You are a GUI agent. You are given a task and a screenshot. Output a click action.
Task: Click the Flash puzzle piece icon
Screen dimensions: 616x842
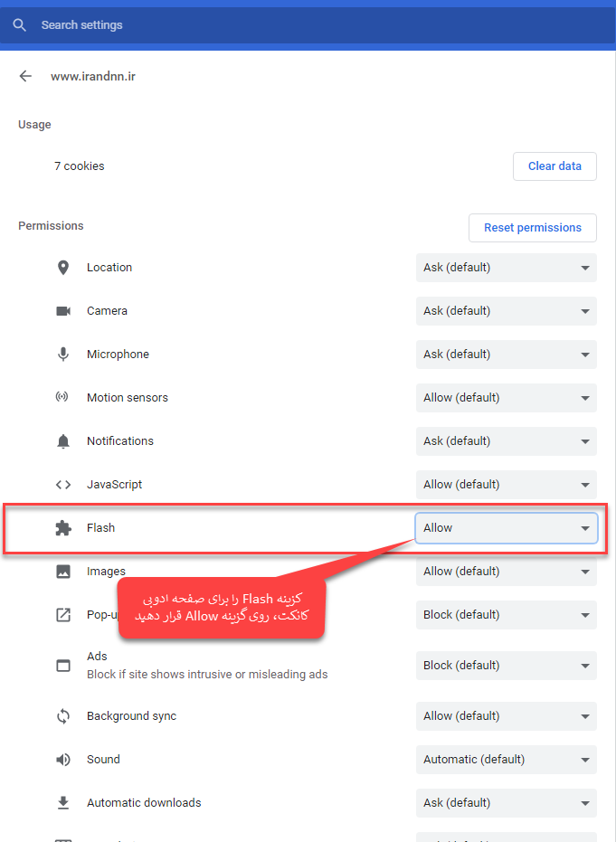[63, 528]
